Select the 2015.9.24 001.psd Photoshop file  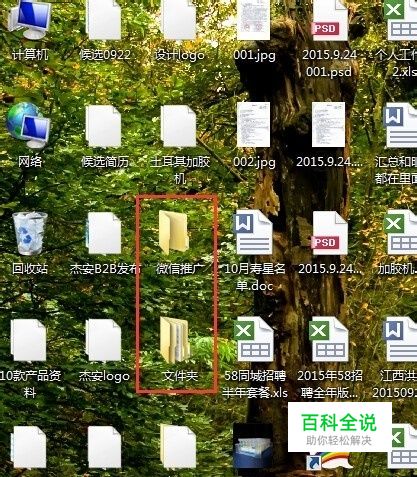pyautogui.click(x=330, y=20)
